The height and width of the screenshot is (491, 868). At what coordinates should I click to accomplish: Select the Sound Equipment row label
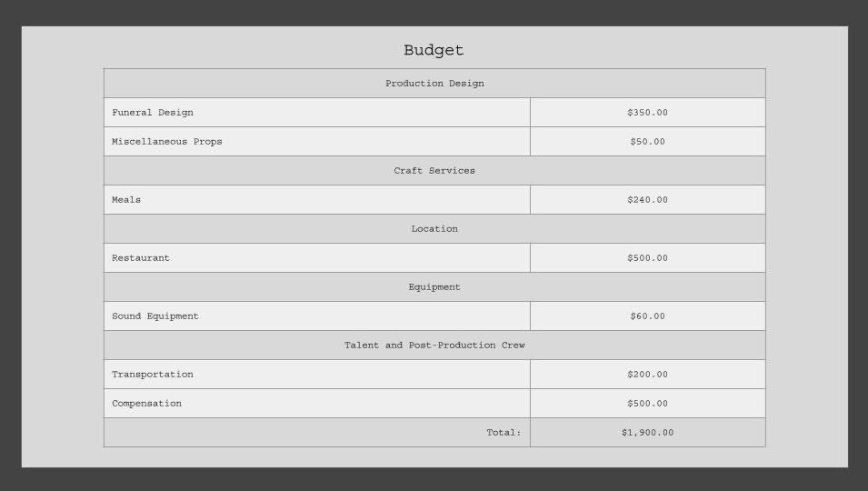point(155,316)
